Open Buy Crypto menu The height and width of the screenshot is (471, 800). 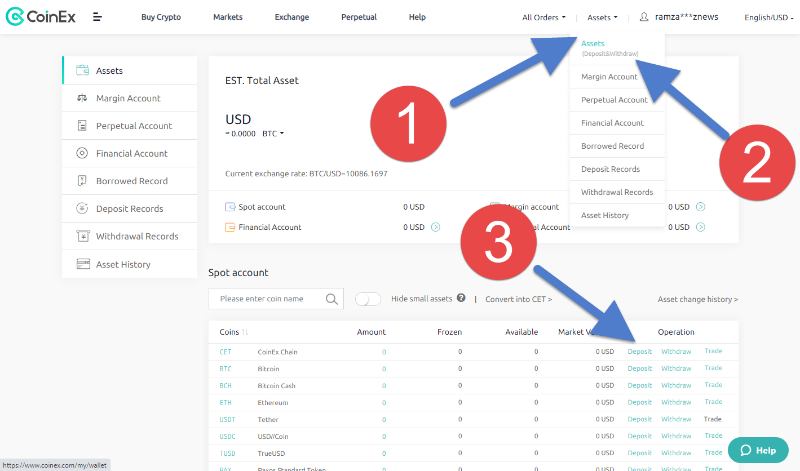pyautogui.click(x=161, y=17)
